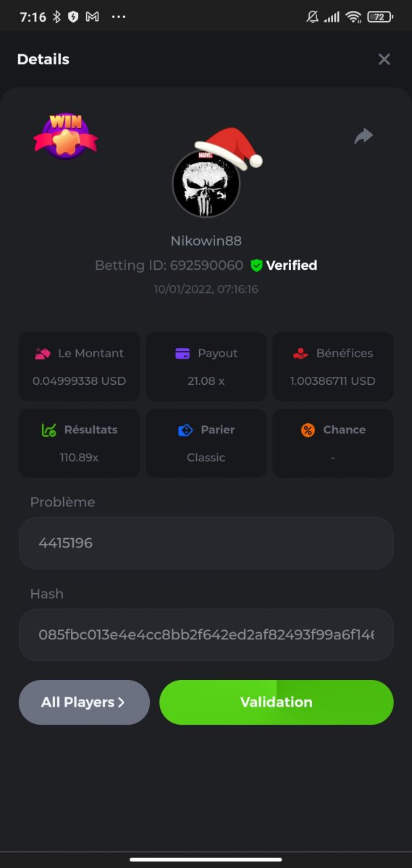This screenshot has width=412, height=868.
Task: Select the Hash value field
Action: pyautogui.click(x=206, y=634)
